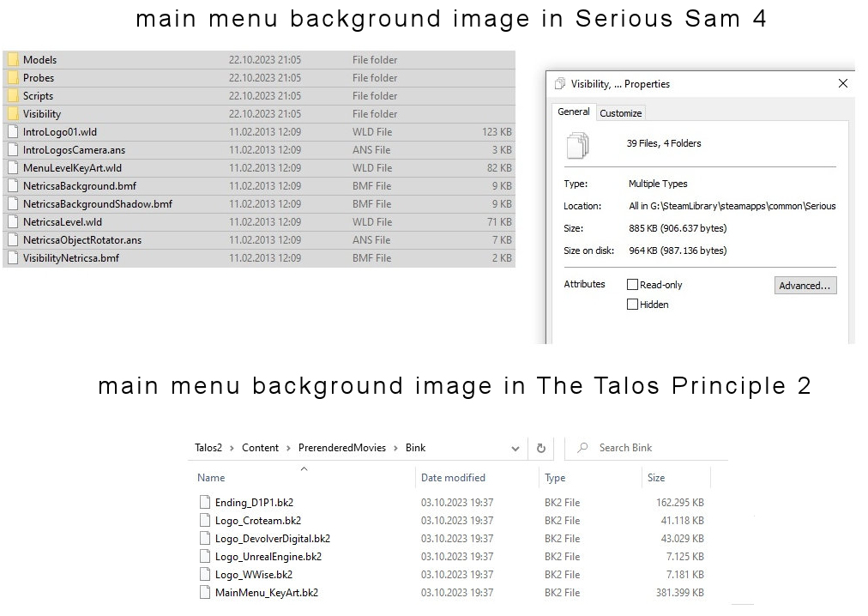Expand the chevron after Talos2

(232, 448)
